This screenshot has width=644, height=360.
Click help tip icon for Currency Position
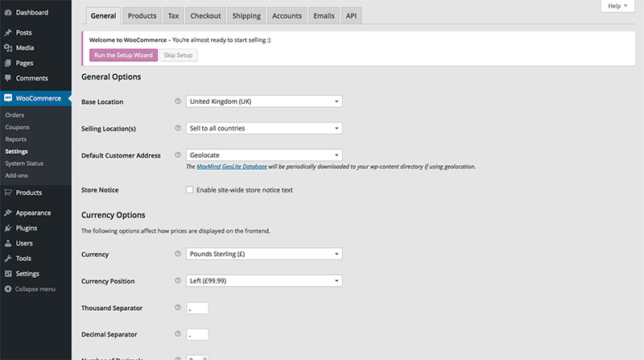coord(178,280)
